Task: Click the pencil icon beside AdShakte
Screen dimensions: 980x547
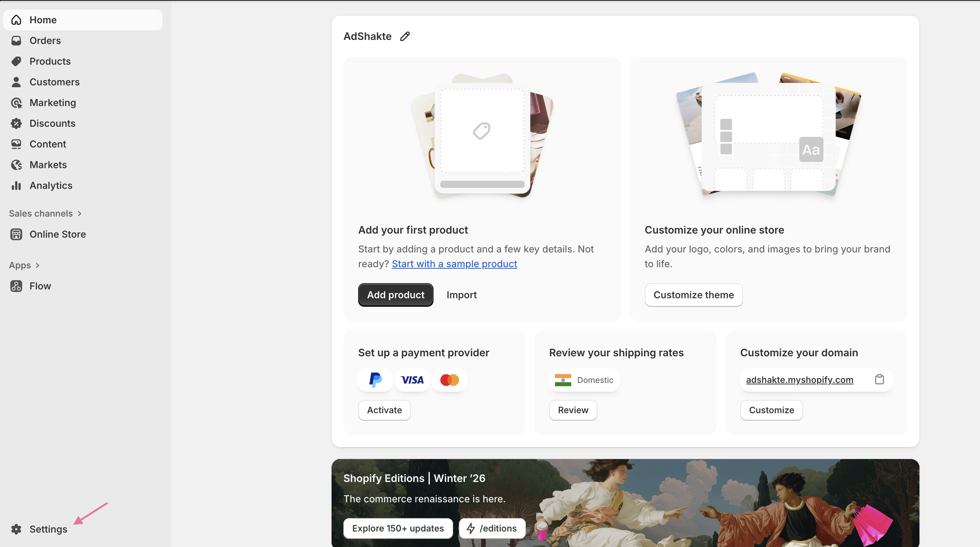Action: point(405,36)
